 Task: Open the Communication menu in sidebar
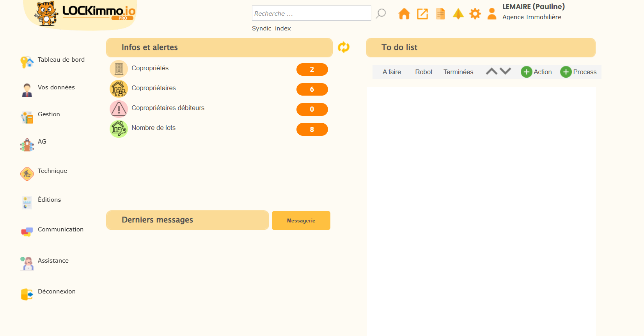(x=60, y=229)
